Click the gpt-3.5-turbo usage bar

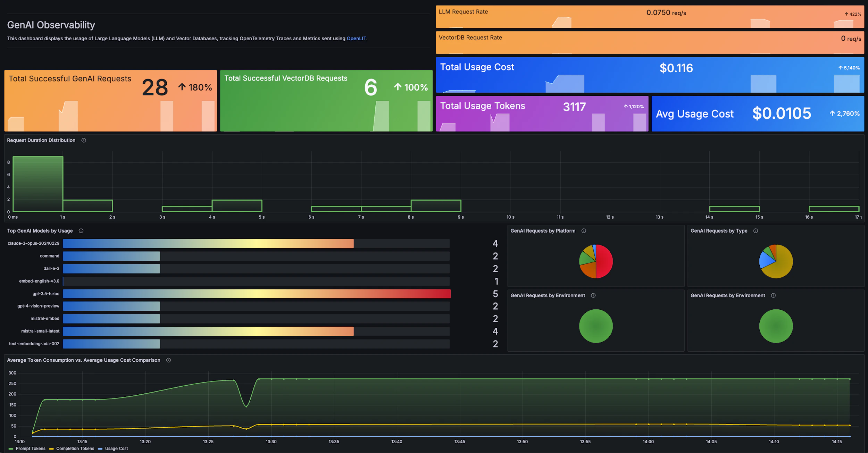coord(257,294)
